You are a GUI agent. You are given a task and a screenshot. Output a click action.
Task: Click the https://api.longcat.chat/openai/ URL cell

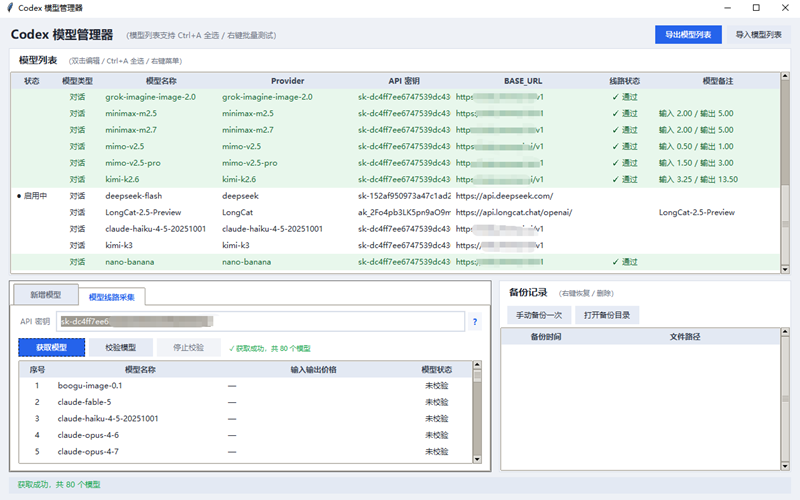pos(514,212)
